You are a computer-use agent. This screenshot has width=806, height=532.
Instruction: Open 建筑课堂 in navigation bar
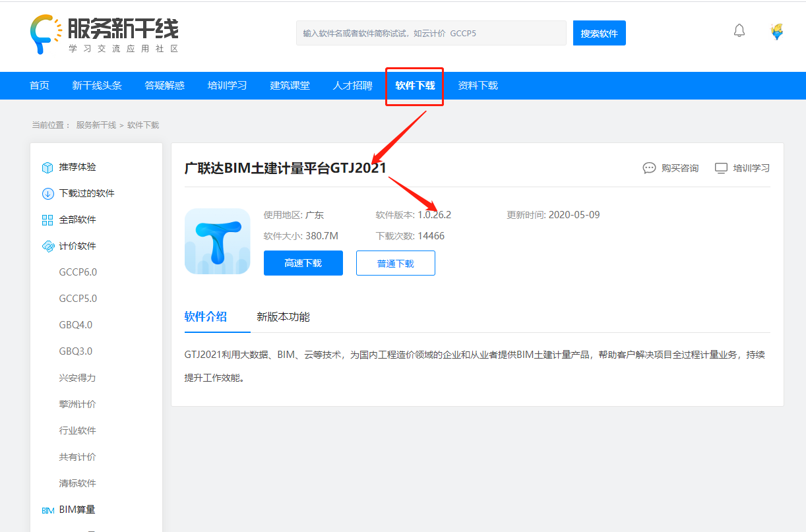pos(290,86)
